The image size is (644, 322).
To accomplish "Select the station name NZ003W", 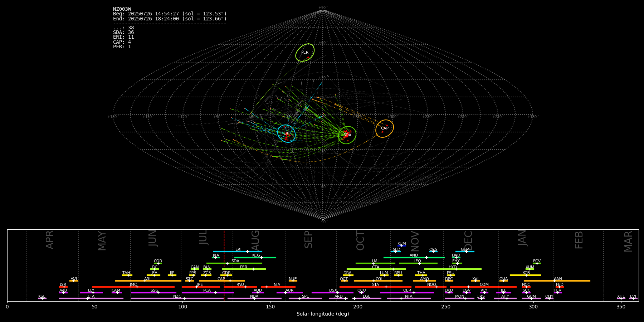I will (x=122, y=9).
